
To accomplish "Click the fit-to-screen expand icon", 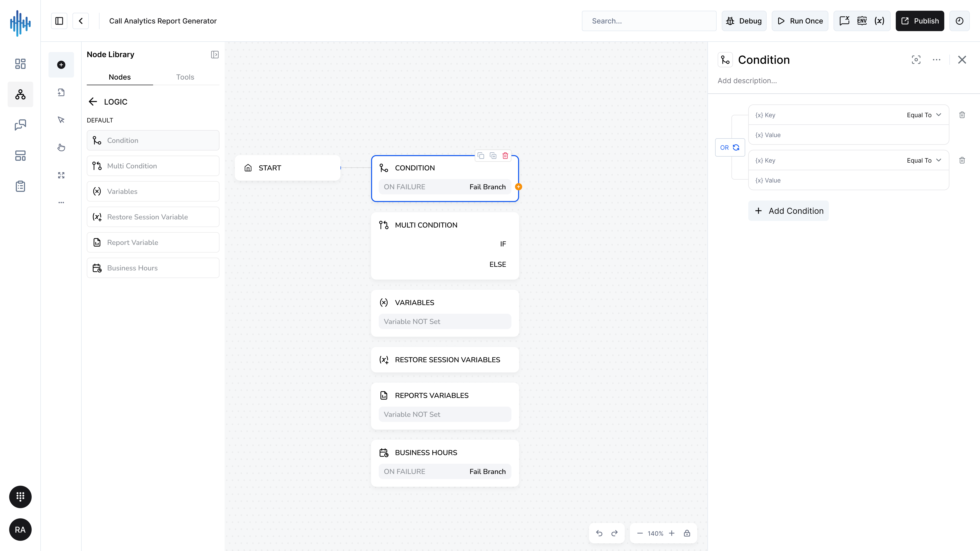I will point(61,175).
